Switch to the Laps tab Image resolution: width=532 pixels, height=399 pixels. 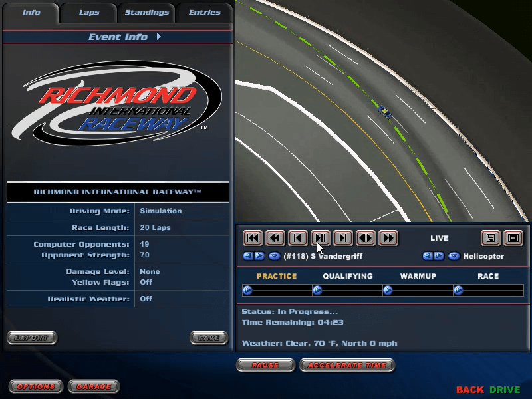coord(89,13)
